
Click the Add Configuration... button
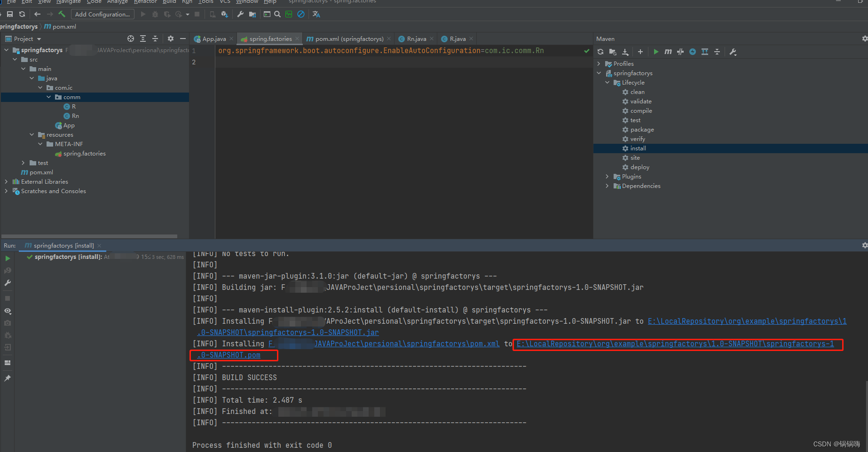(x=103, y=15)
